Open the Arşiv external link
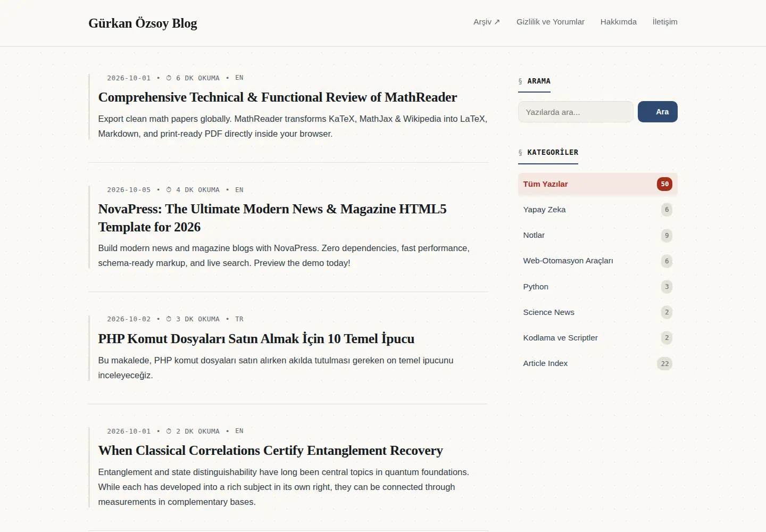The height and width of the screenshot is (532, 766). tap(487, 22)
